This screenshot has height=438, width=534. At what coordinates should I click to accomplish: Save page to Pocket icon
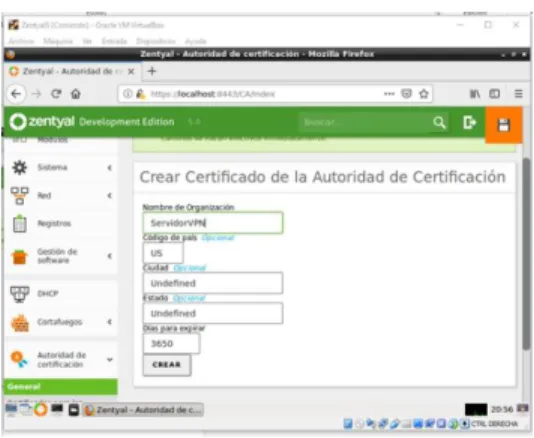pyautogui.click(x=406, y=94)
